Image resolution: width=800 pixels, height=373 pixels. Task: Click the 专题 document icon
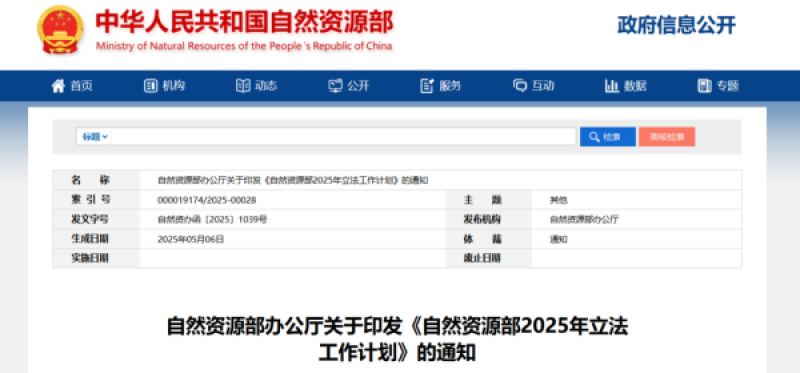(704, 86)
